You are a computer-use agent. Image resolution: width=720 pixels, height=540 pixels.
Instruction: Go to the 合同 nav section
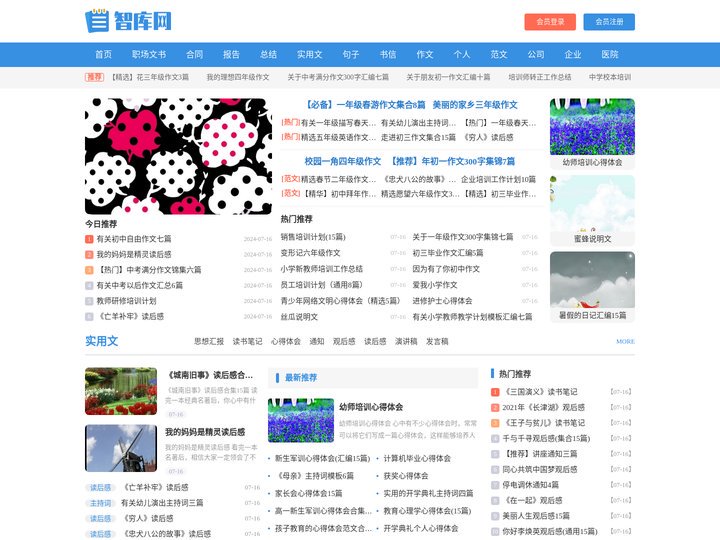click(195, 55)
